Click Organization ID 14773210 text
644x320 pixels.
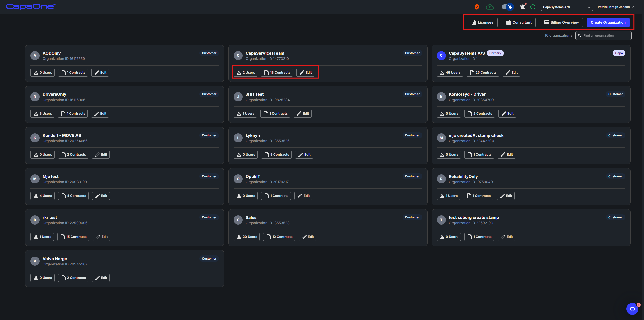click(x=267, y=59)
